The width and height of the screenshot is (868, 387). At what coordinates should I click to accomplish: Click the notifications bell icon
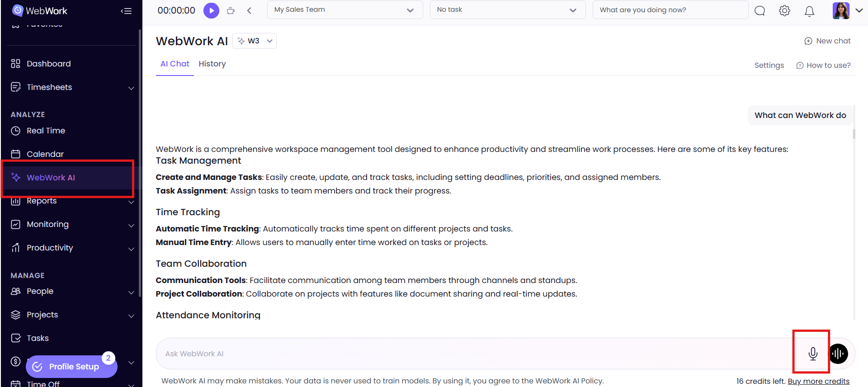(809, 11)
